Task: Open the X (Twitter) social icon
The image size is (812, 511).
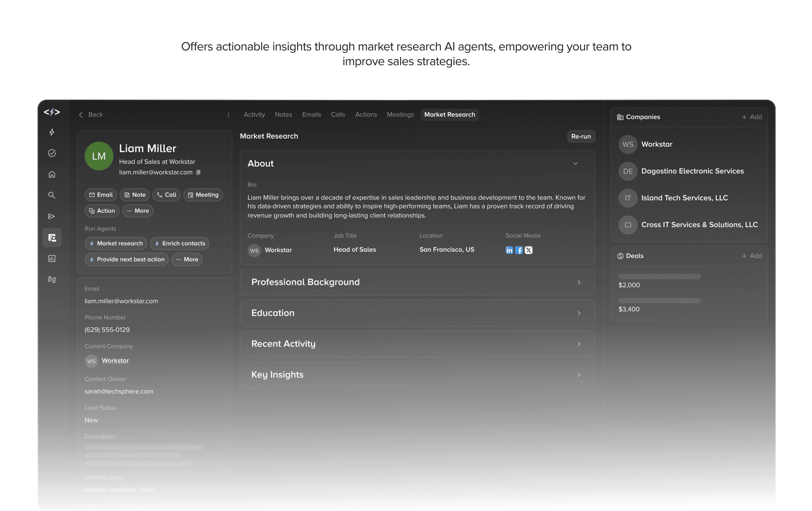Action: click(x=529, y=250)
